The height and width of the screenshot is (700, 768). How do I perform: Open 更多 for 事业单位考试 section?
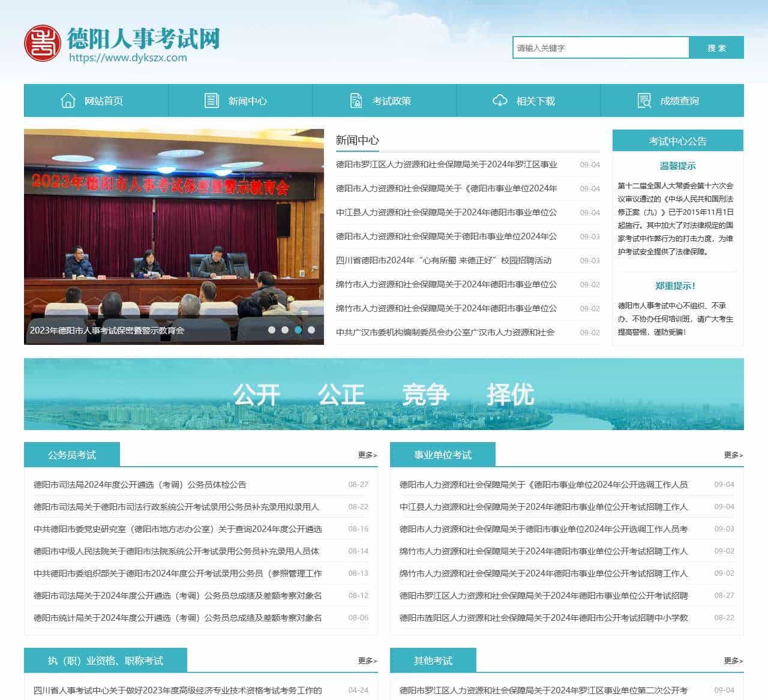733,455
